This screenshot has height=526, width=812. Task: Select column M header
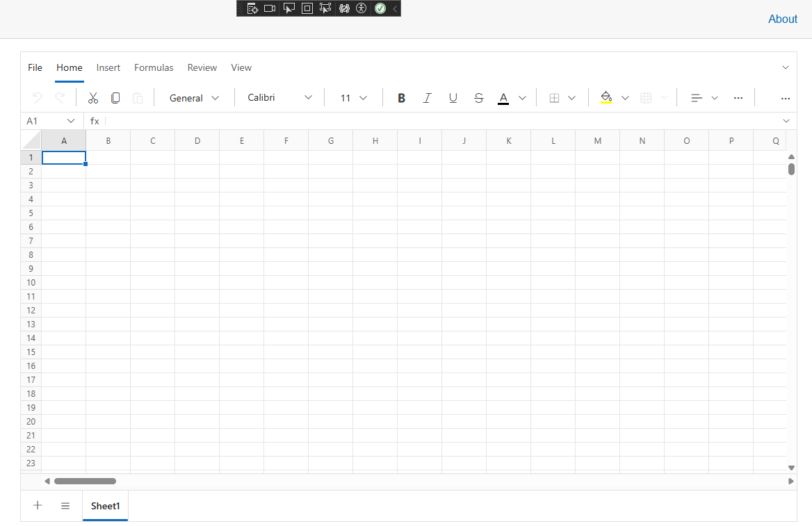[598, 141]
